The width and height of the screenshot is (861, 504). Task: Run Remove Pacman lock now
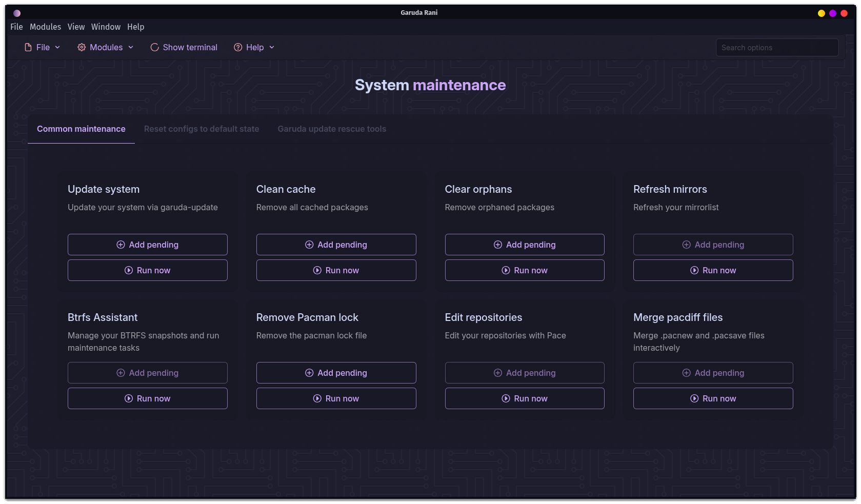coord(336,398)
